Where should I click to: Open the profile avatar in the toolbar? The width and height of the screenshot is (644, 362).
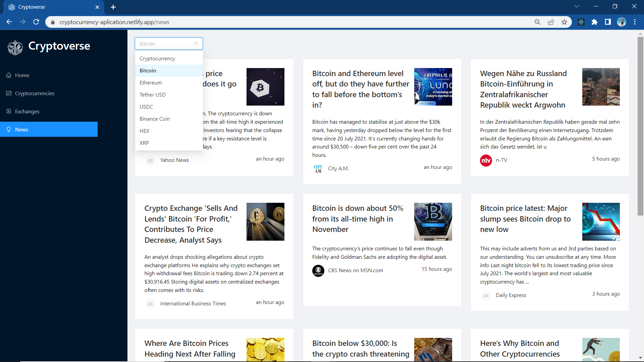click(622, 22)
